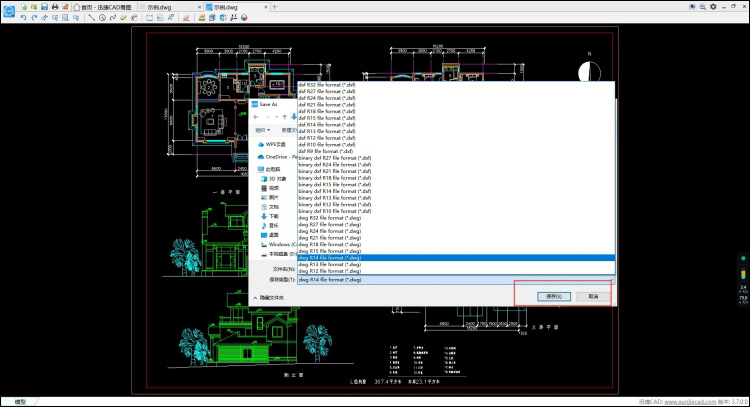Click back arrow in Save As dialog
750x407 pixels.
[256, 117]
